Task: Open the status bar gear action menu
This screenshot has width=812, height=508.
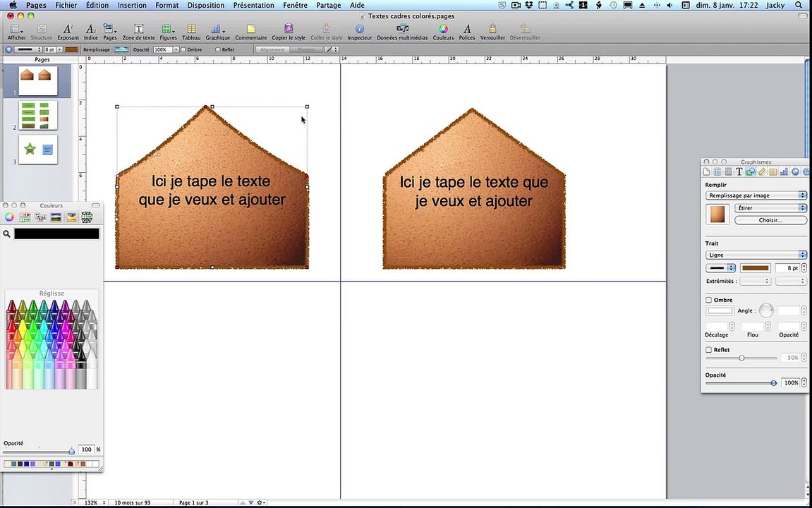Action: click(x=260, y=503)
